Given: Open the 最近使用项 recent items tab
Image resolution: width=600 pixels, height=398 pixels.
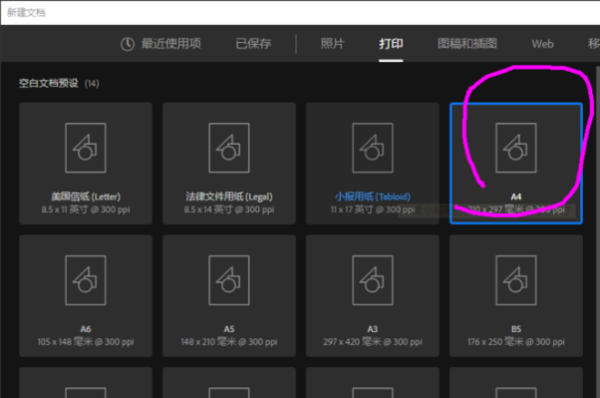Looking at the screenshot, I should [x=171, y=44].
